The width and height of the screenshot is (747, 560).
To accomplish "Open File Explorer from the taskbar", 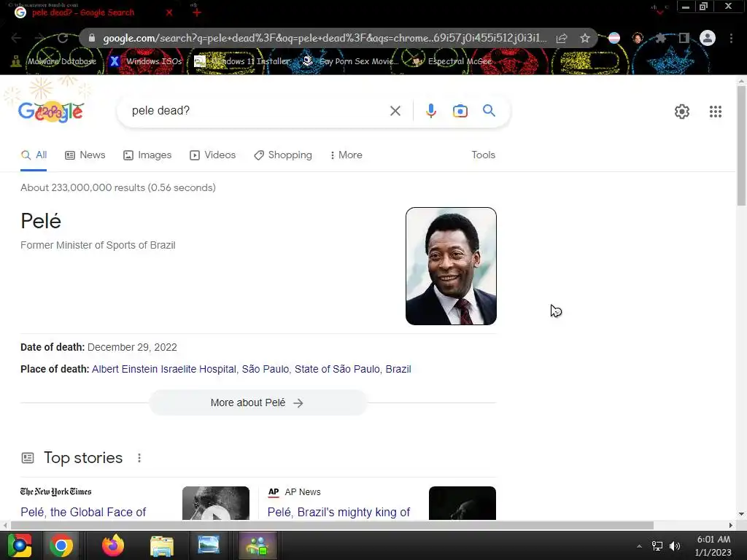I will 162,545.
